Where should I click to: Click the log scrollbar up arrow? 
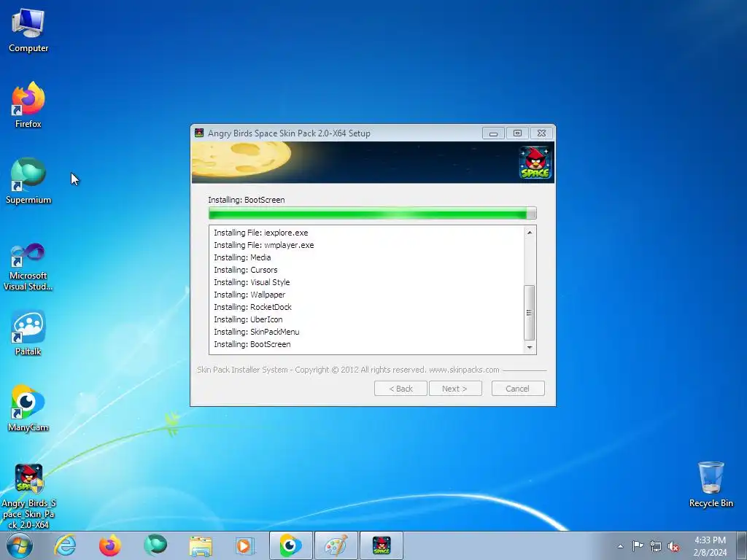pos(530,233)
